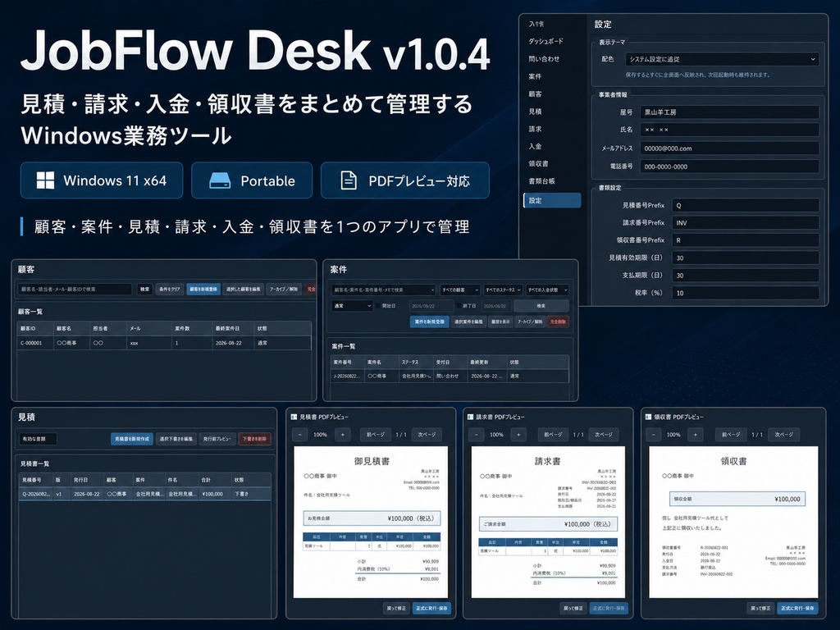Select the estimate row Q-2026082...
This screenshot has width=840, height=630.
(x=144, y=494)
